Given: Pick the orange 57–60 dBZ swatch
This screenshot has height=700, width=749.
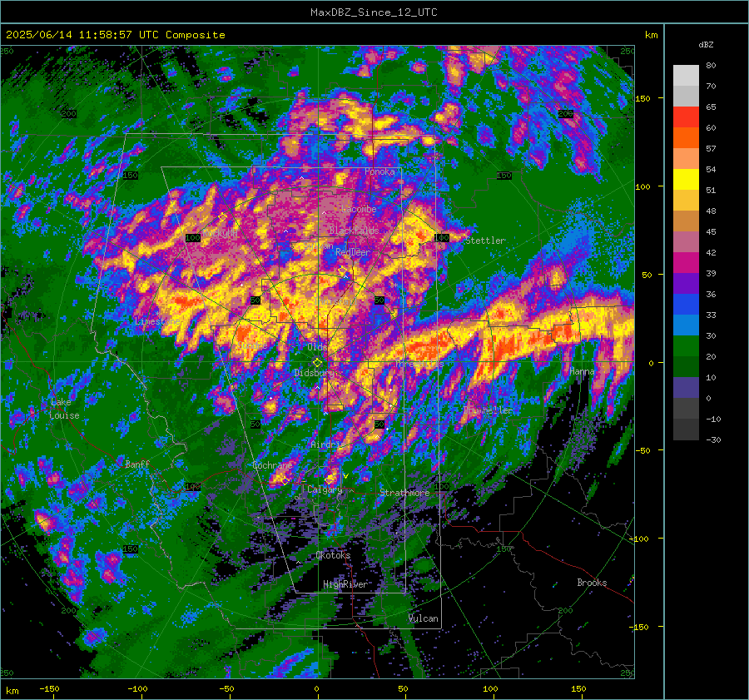Looking at the screenshot, I should point(686,138).
